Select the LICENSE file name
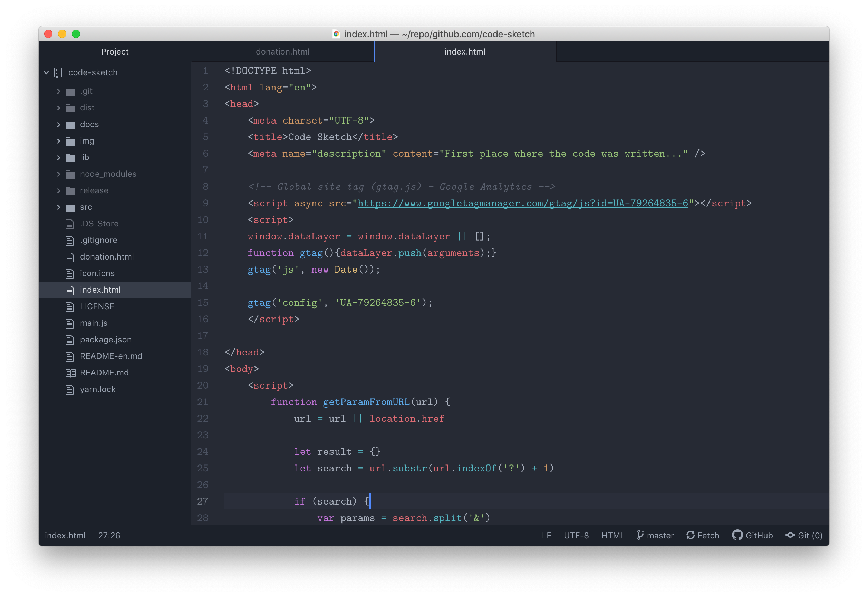The width and height of the screenshot is (868, 597). coord(97,307)
